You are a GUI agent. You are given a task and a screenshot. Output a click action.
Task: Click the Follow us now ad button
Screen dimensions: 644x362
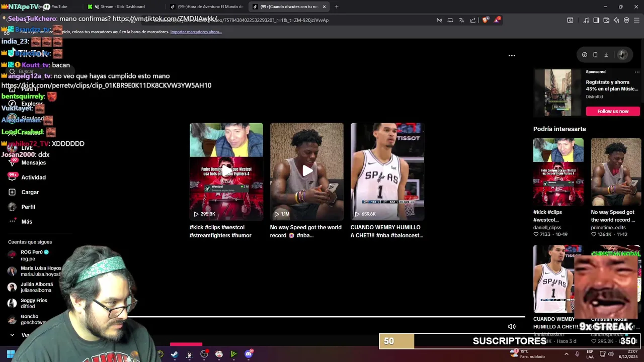coord(613,111)
